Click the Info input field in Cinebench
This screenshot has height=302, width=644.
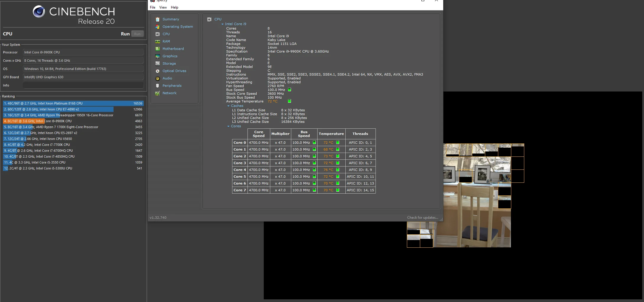[x=83, y=85]
